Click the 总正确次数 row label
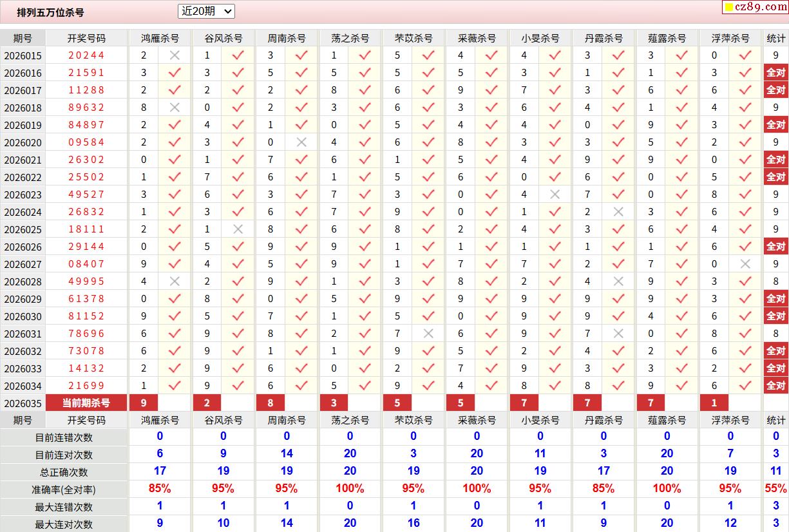The image size is (789, 532). (64, 472)
